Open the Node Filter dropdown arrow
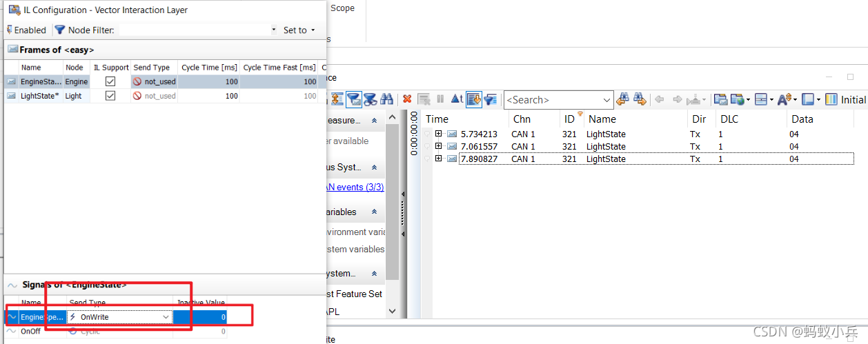 pyautogui.click(x=273, y=30)
